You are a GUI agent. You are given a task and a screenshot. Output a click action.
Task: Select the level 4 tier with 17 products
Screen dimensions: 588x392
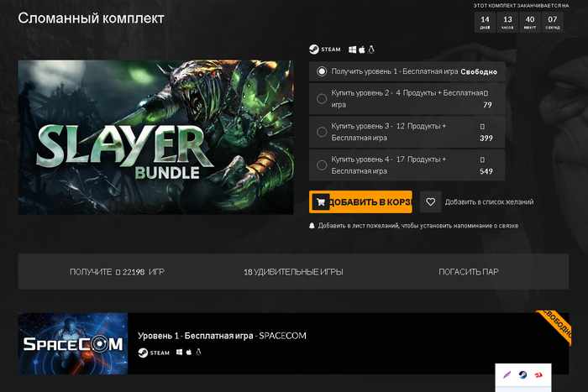tap(322, 165)
